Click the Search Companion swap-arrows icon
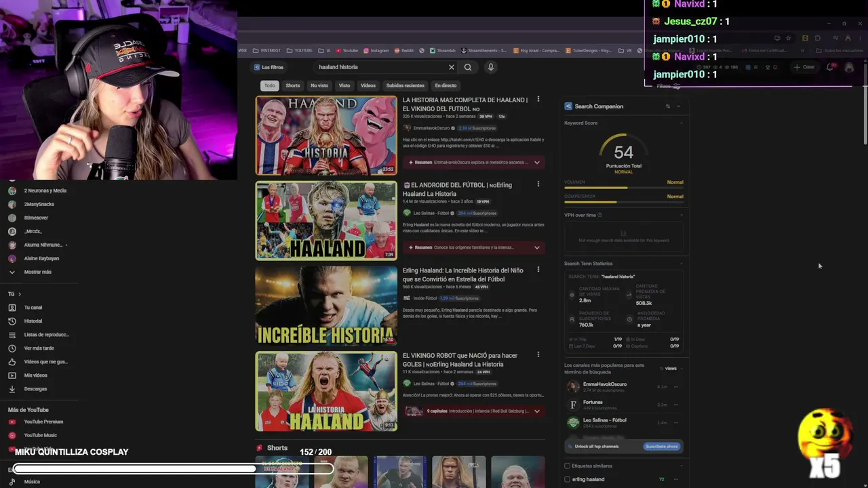The height and width of the screenshot is (488, 868). 668,106
